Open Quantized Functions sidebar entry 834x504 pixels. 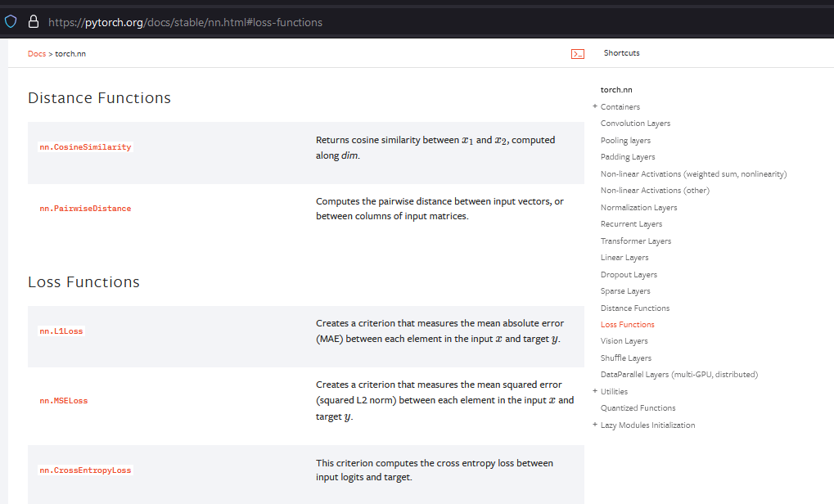coord(638,408)
